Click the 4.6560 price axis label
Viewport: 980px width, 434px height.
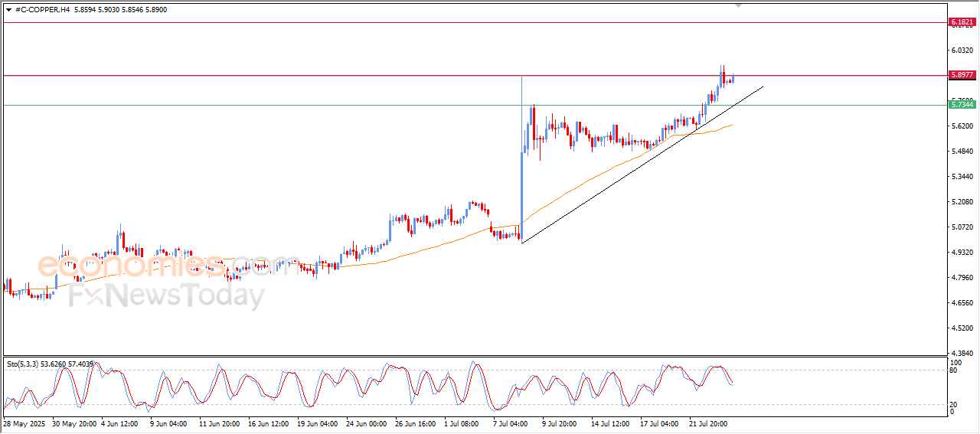962,303
